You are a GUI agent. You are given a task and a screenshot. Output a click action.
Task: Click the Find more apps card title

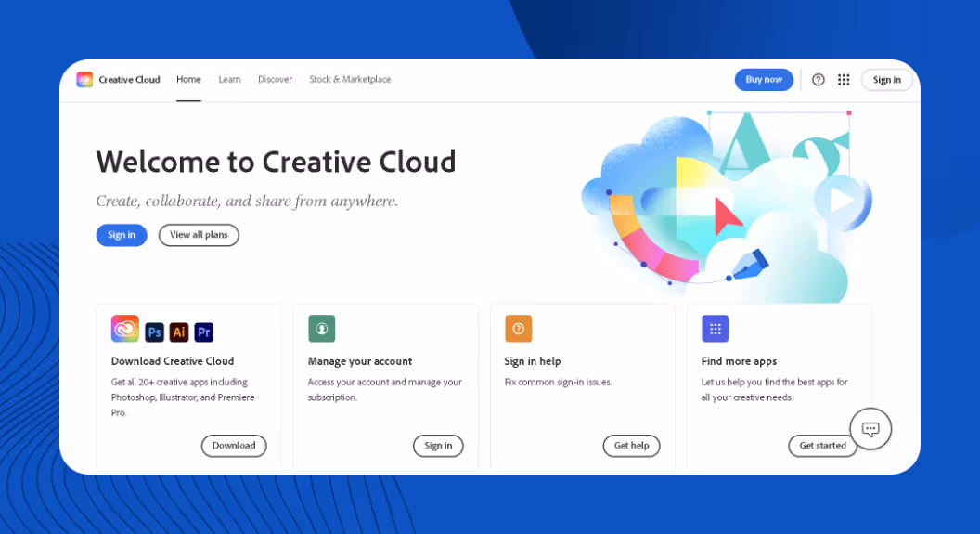pos(739,361)
